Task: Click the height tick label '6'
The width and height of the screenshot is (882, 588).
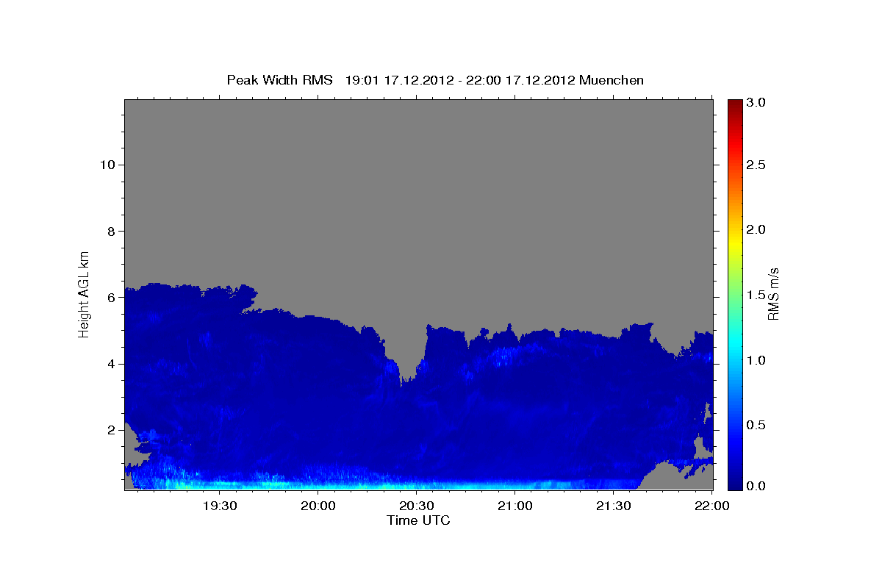Action: point(110,298)
